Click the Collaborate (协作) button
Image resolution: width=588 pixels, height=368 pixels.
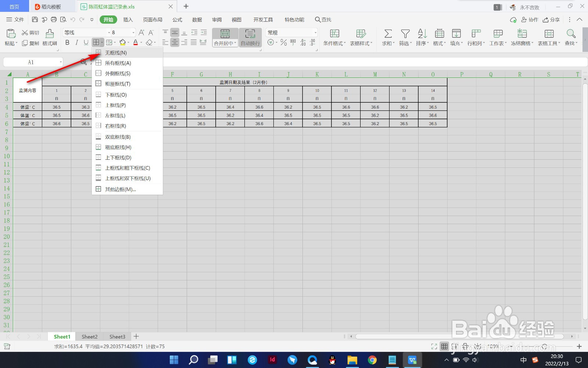tap(530, 20)
